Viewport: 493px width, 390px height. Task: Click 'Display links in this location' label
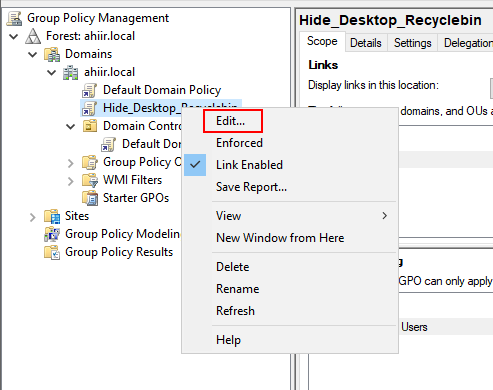coord(373,85)
